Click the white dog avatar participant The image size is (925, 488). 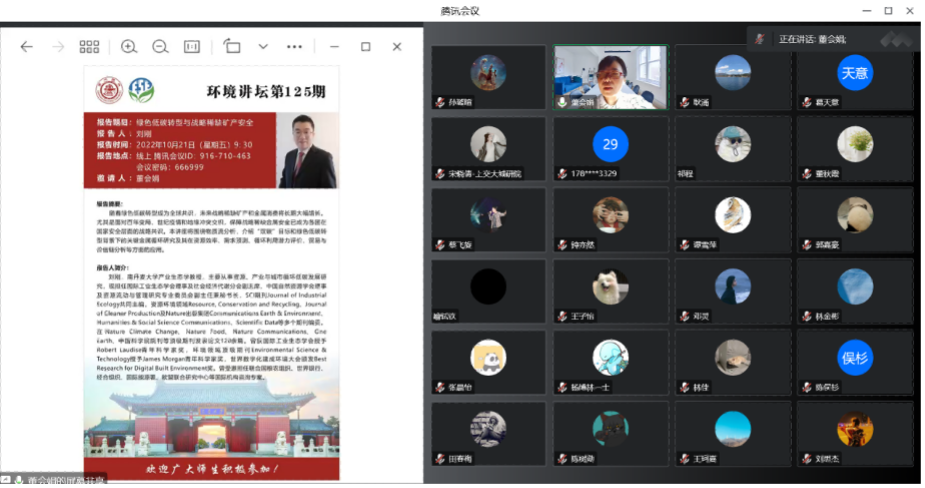[x=610, y=287]
